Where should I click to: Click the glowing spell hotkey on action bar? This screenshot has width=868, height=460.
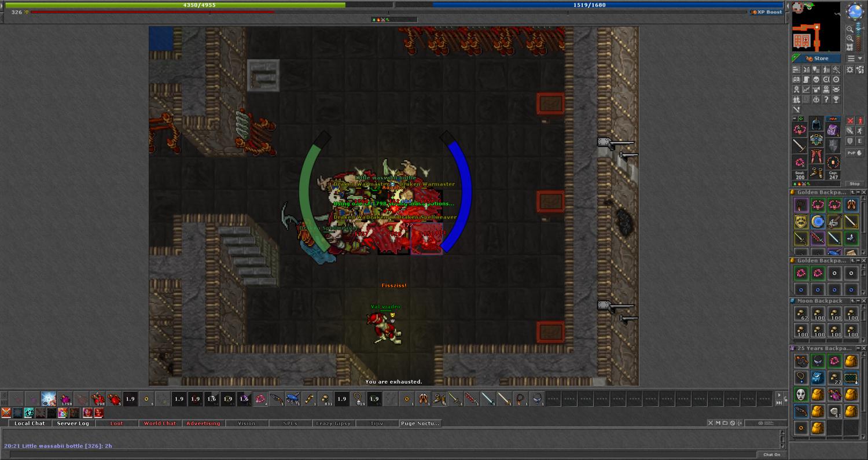click(49, 399)
